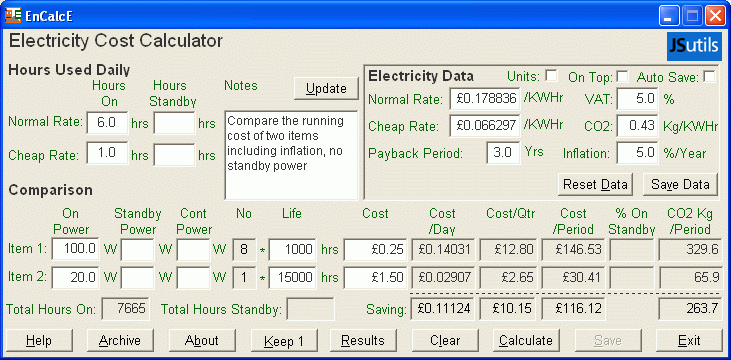The height and width of the screenshot is (360, 731).
Task: Click the Saving per period value £116.12
Action: click(573, 309)
